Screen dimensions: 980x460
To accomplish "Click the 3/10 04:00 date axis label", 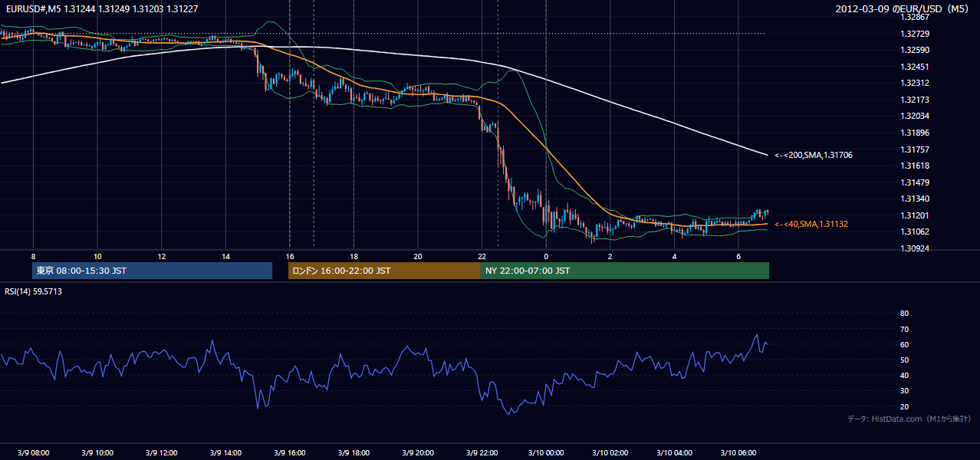I will pyautogui.click(x=674, y=453).
